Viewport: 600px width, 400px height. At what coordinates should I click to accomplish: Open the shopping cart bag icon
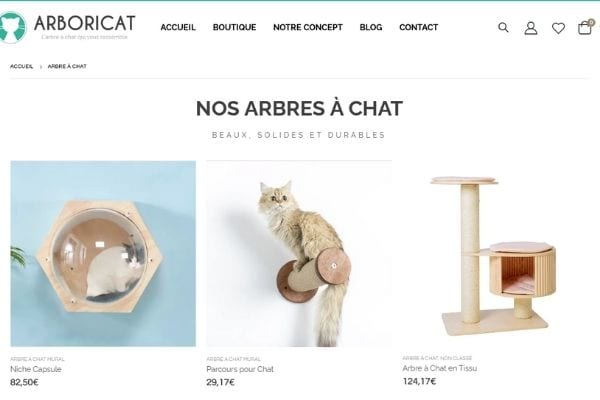[x=585, y=27]
